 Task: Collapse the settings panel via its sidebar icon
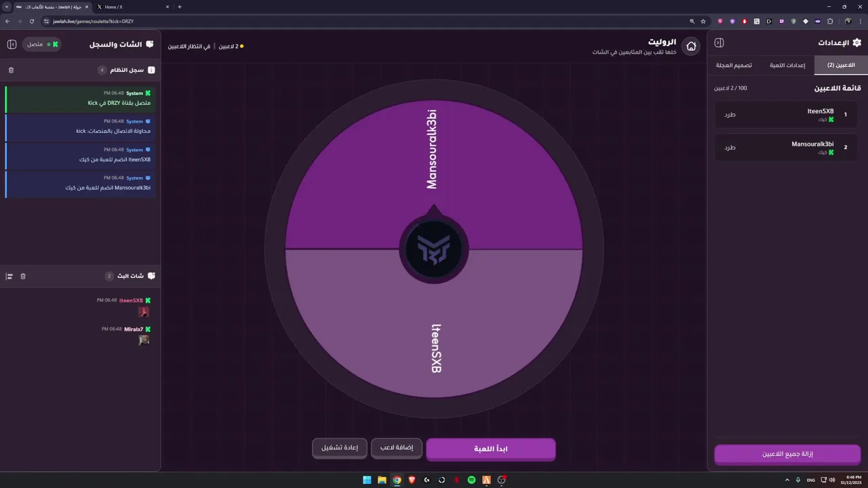click(x=719, y=43)
